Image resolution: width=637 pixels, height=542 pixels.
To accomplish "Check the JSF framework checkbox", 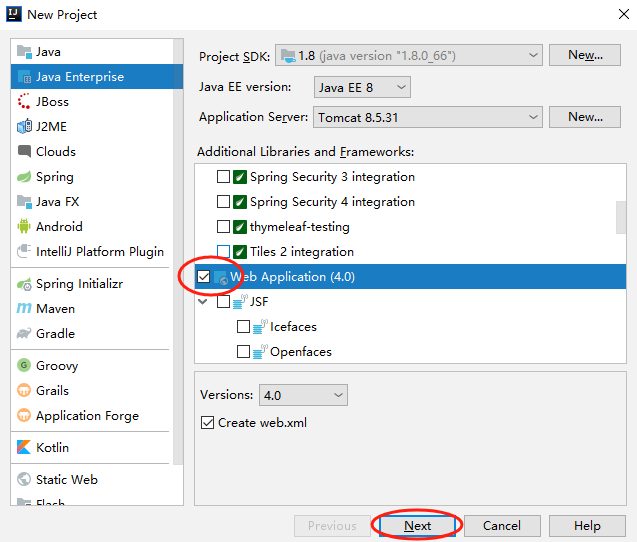I will coord(223,302).
